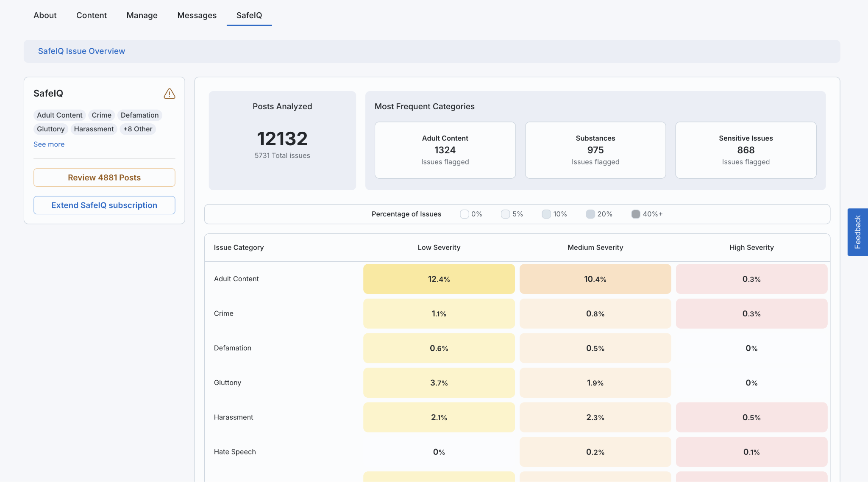Select the SafeIQ tab
868x482 pixels.
(249, 15)
